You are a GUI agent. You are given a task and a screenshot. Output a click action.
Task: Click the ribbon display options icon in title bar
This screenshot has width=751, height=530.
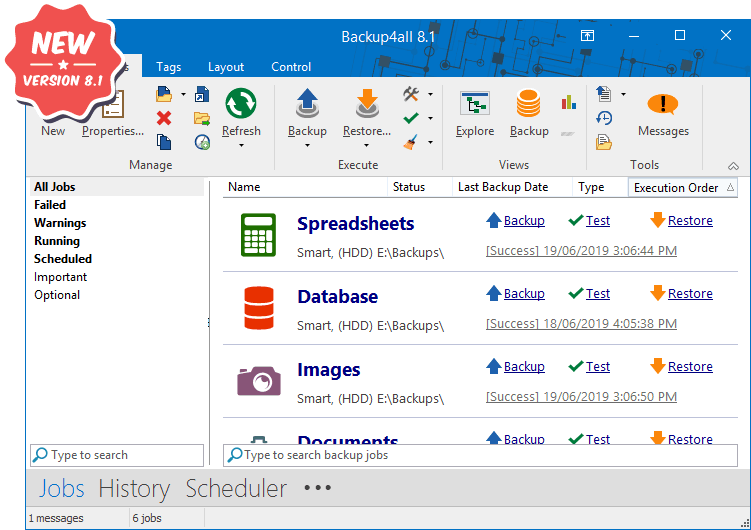click(x=587, y=35)
